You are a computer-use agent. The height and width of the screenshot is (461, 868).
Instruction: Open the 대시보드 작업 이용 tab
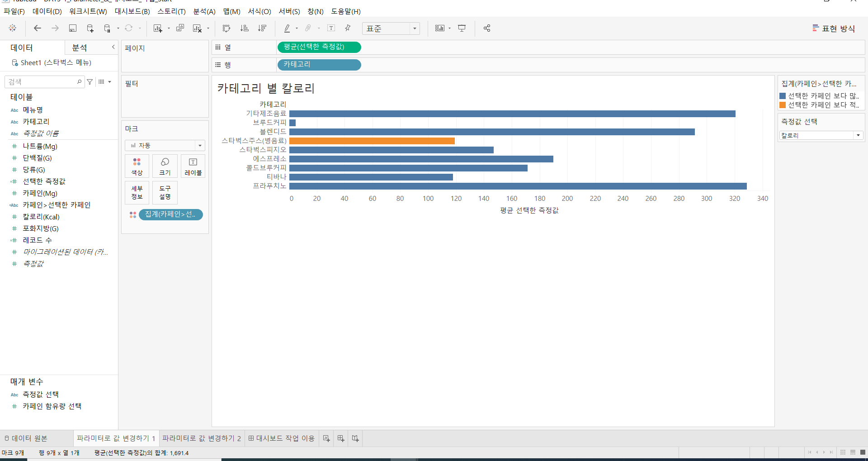pos(281,438)
